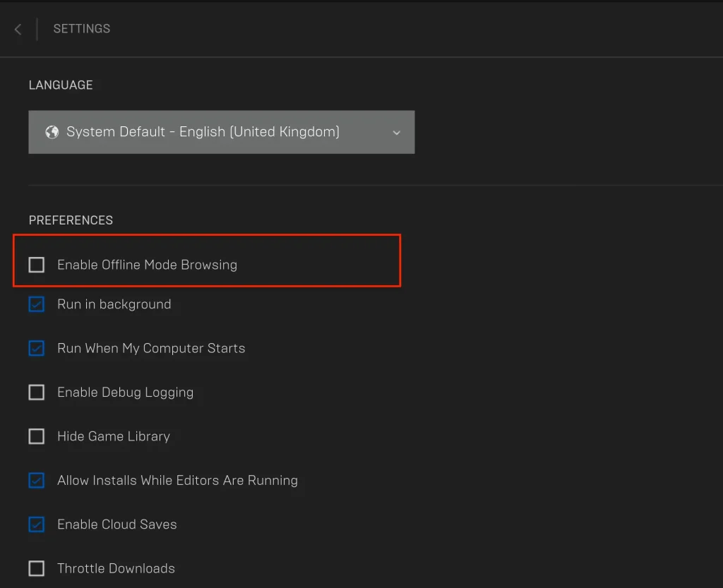Click the LANGUAGE section header
The width and height of the screenshot is (723, 588).
tap(61, 85)
